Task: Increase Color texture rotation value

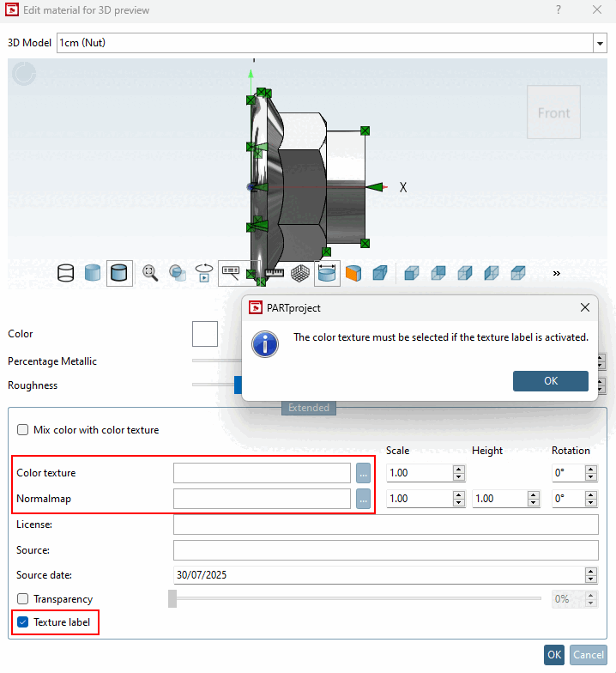Action: click(x=590, y=469)
